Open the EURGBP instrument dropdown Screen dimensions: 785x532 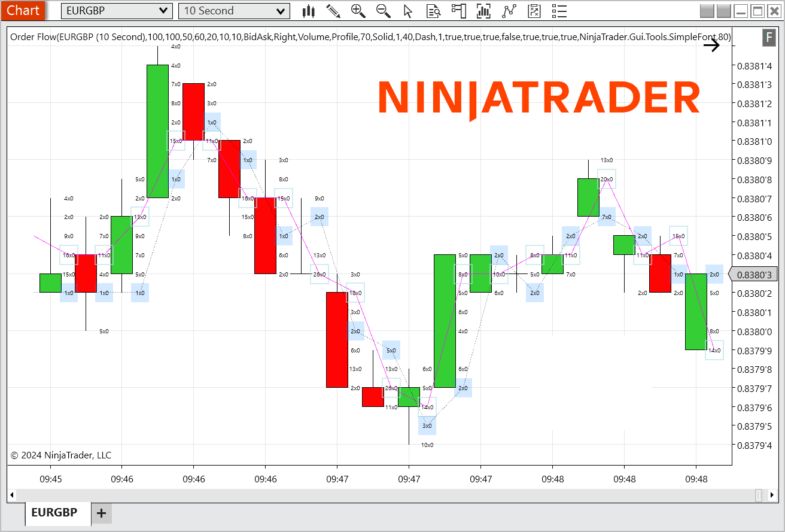point(117,11)
